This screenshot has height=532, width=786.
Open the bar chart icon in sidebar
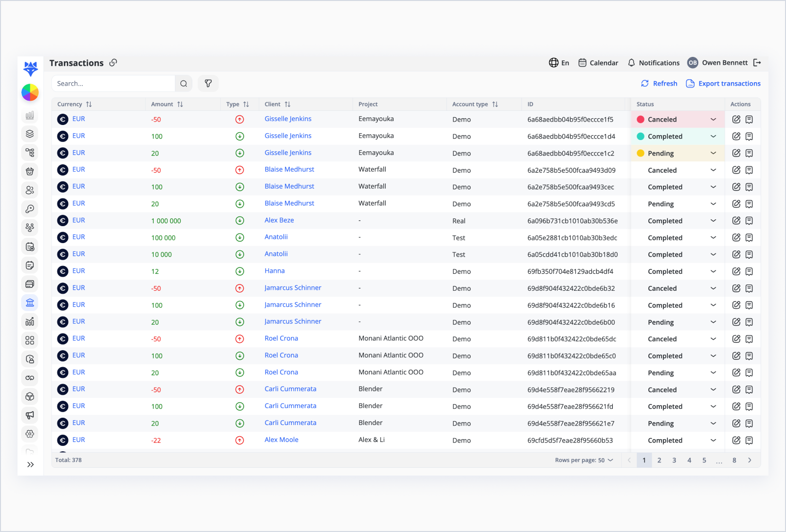30,115
